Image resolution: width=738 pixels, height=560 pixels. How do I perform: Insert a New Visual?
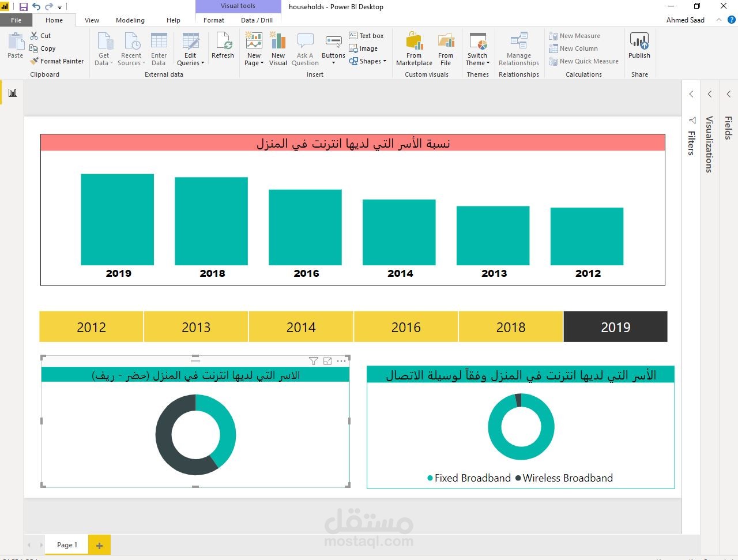click(278, 49)
